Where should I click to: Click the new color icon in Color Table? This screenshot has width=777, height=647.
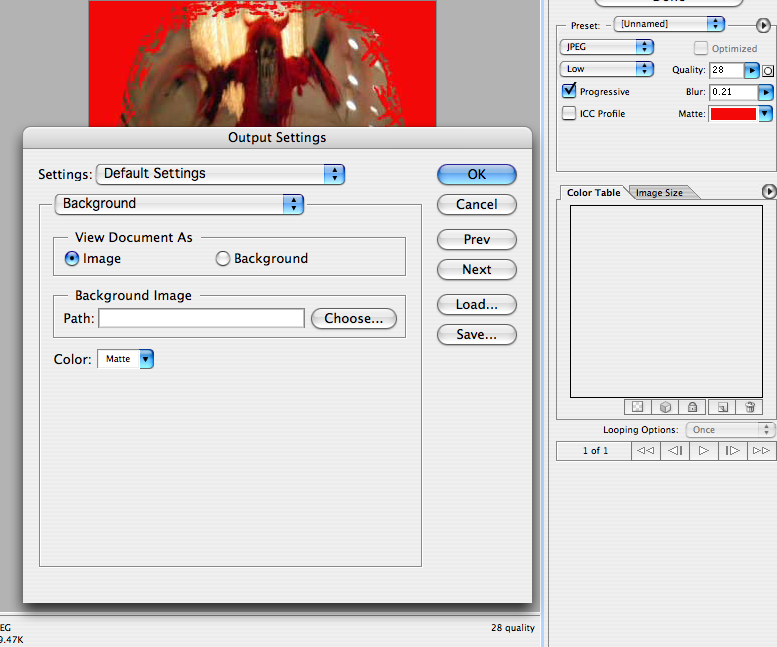click(x=722, y=407)
